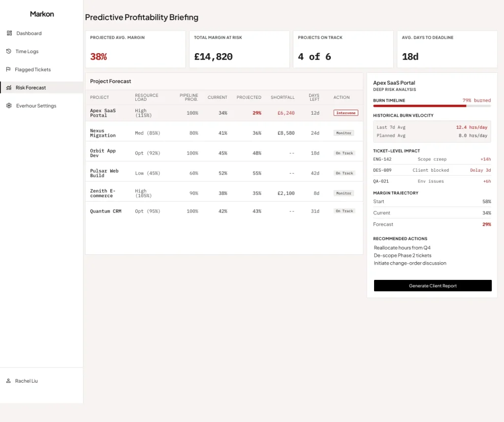
Task: Click the Flagged Tickets flag icon
Action: tap(8, 69)
